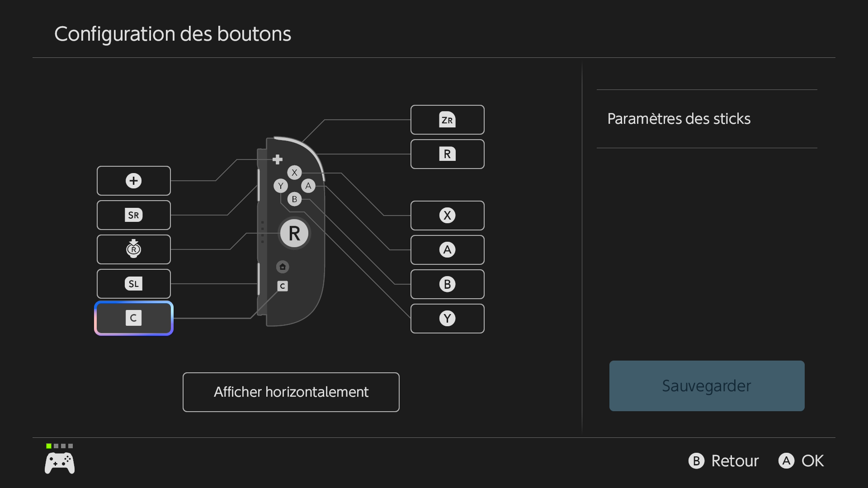Viewport: 868px width, 488px height.
Task: Select the B button mapping box
Action: tap(447, 284)
